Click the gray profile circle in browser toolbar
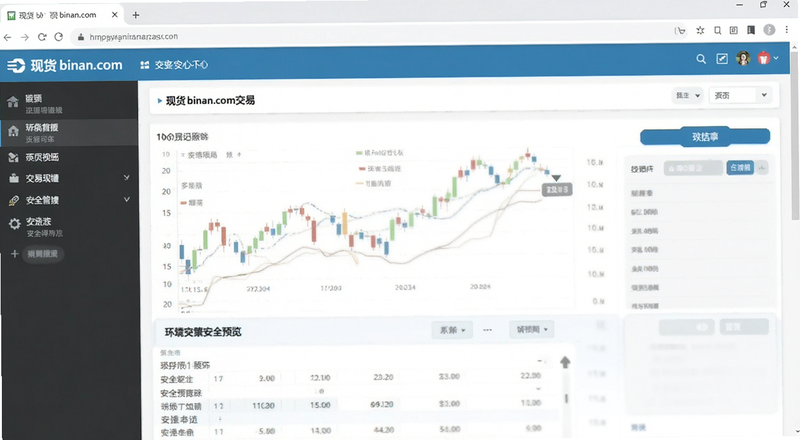Viewport: 800px width, 440px height. click(769, 30)
